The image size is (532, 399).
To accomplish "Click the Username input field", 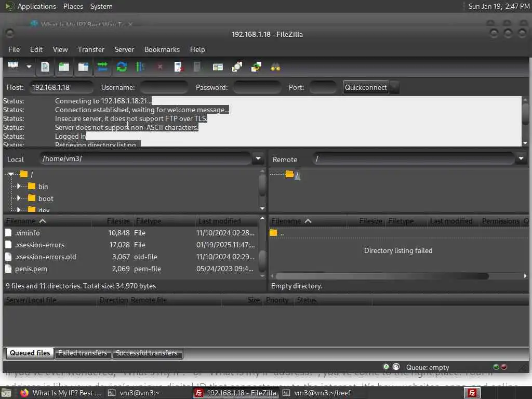I will coord(164,87).
